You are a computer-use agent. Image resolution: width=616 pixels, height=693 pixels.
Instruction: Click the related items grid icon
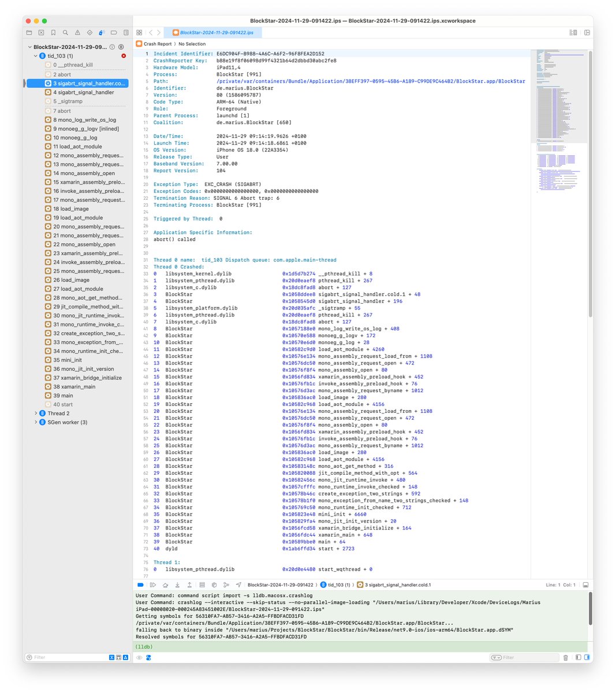pos(139,33)
